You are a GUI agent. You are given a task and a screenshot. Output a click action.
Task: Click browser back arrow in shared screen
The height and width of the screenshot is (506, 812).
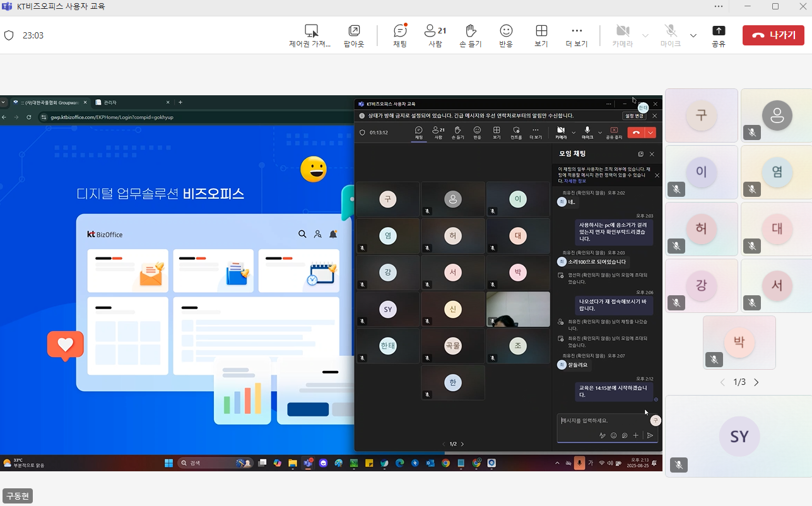tap(4, 117)
